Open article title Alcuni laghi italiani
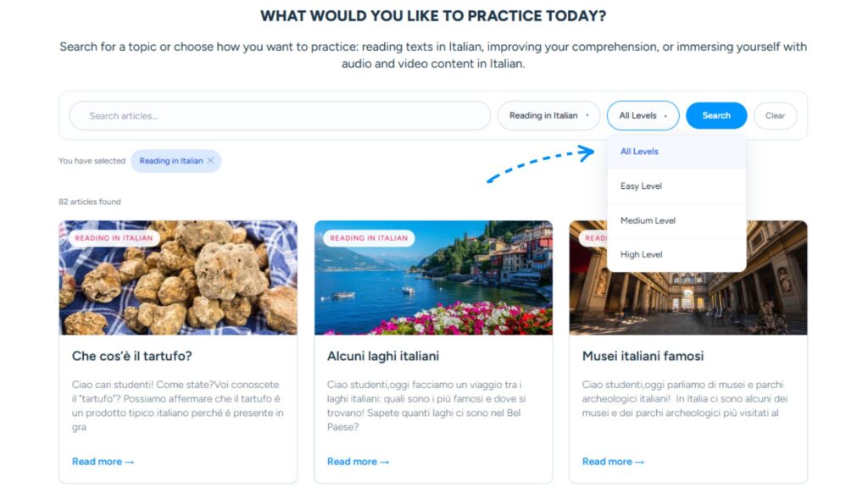868x488 pixels. tap(383, 357)
